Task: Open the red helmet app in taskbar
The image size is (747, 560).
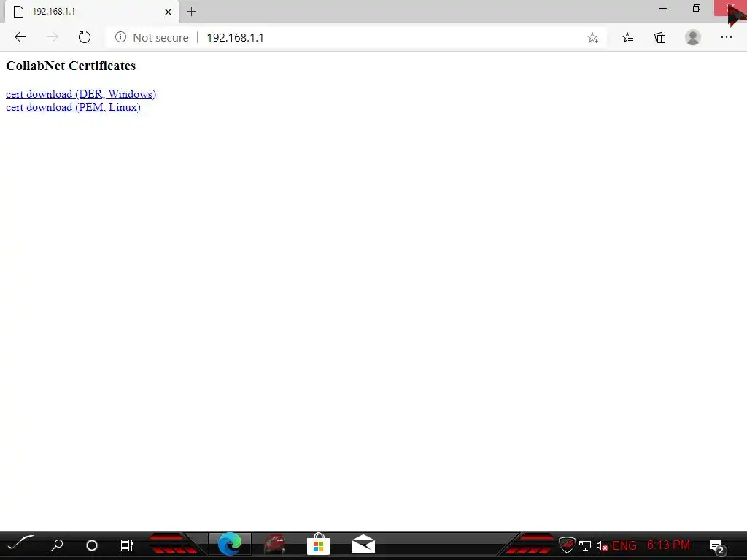Action: click(x=274, y=544)
